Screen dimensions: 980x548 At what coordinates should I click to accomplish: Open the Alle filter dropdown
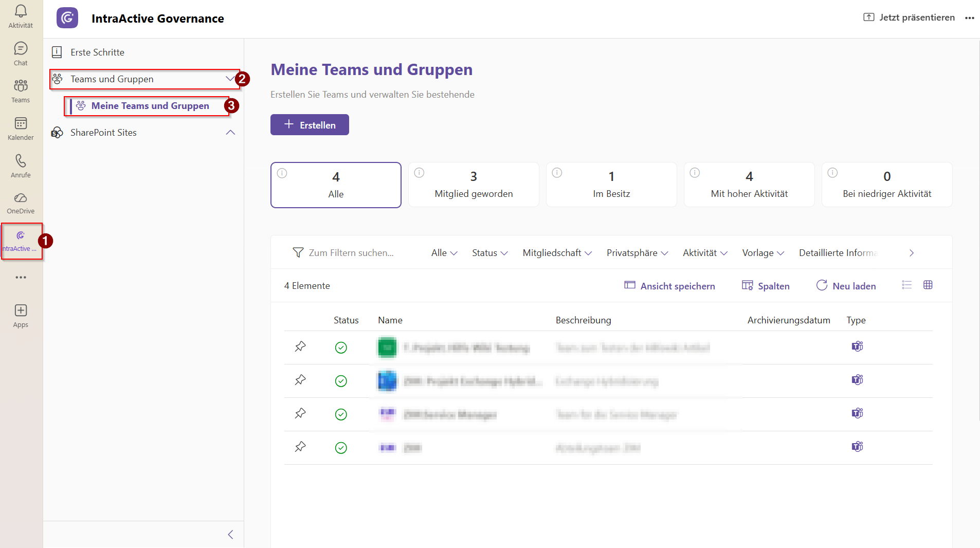[x=444, y=253]
